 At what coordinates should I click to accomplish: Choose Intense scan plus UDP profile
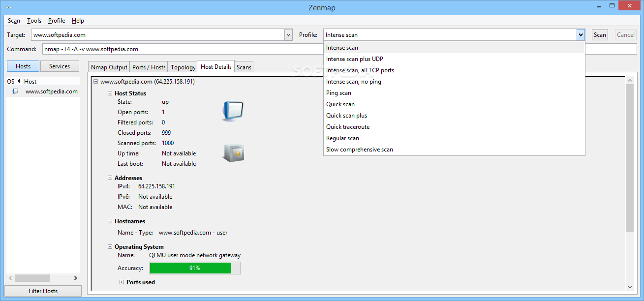454,59
